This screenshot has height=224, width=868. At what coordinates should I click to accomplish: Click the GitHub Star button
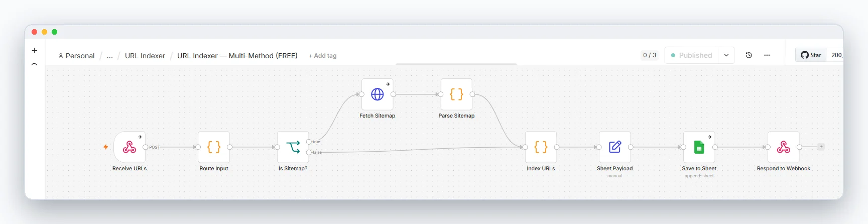811,55
